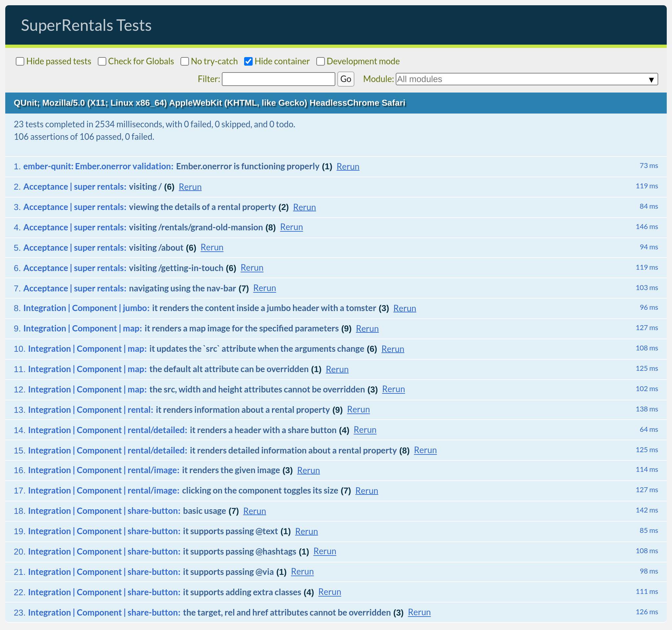
Task: Click the Module dropdown arrow
Action: point(651,80)
